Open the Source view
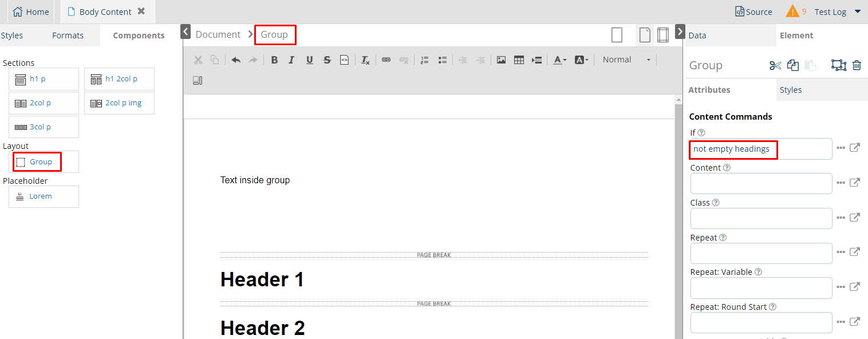The height and width of the screenshot is (339, 868). coord(753,12)
